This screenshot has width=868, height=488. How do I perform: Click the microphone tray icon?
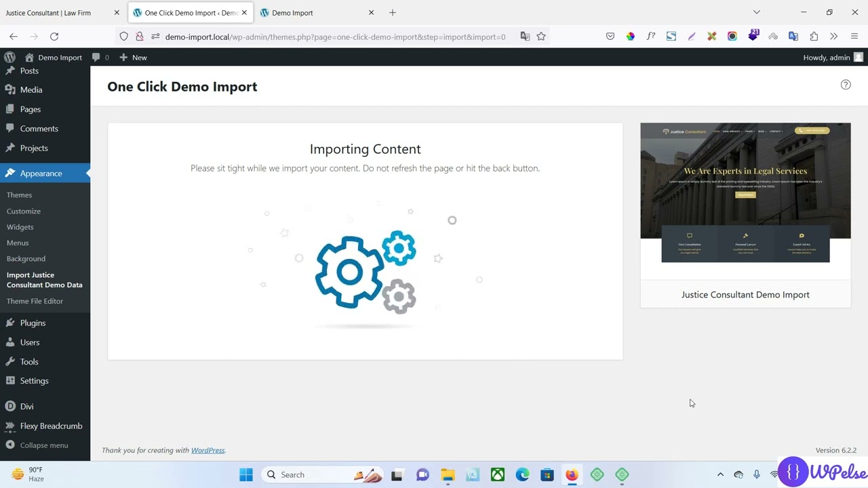[757, 474]
